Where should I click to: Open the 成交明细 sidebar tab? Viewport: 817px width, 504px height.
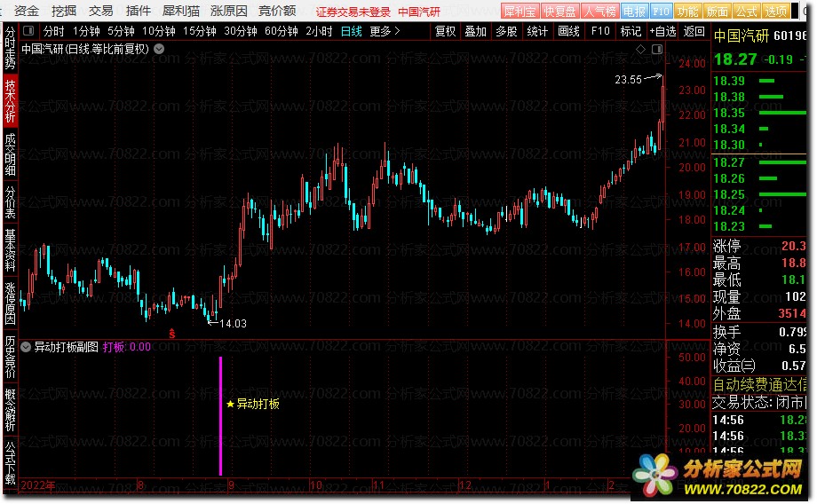(x=10, y=154)
